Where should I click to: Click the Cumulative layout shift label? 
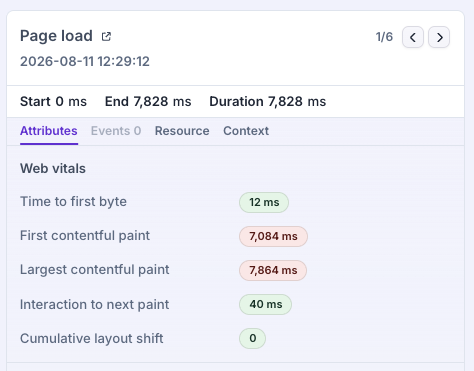92,338
